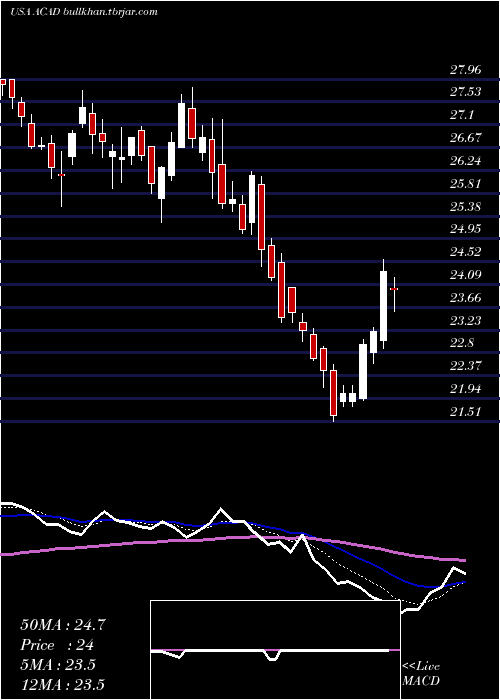Click the 22.37 price label
This screenshot has height=700, width=500.
pyautogui.click(x=465, y=366)
